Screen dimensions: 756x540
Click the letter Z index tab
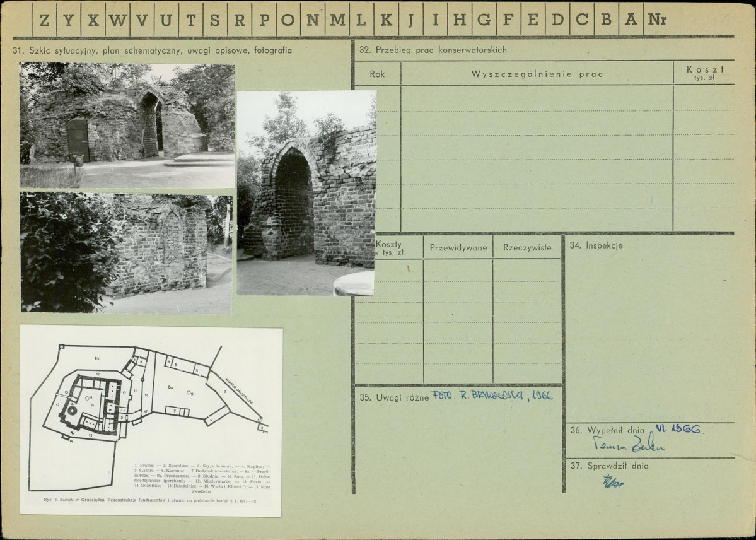44,20
